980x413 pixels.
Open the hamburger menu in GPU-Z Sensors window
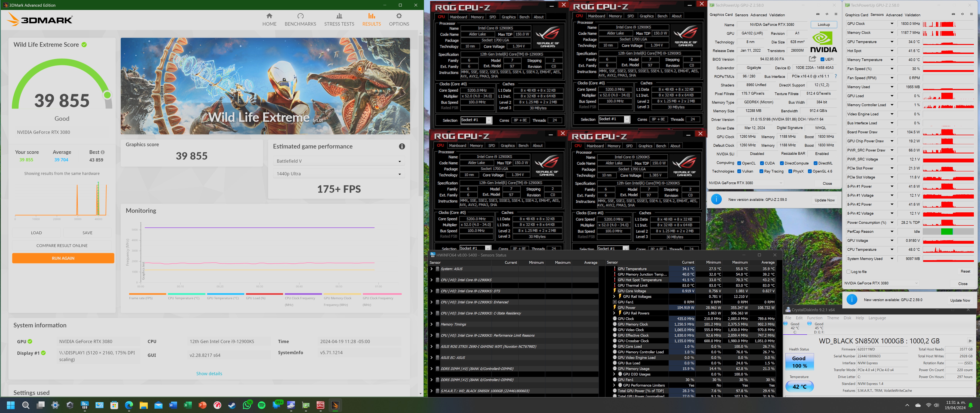pyautogui.click(x=971, y=15)
